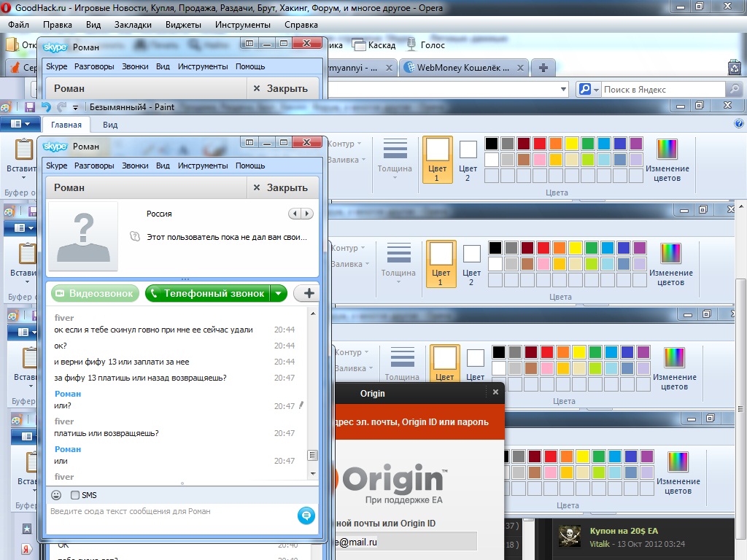747x560 pixels.
Task: Click Redo arrow in Безымянный4 Paint title bar
Action: [61, 107]
